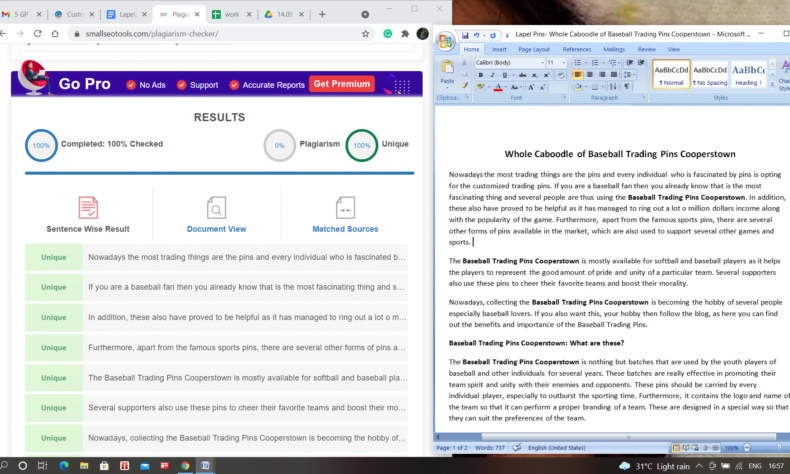Expand the Styles gallery More arrow
The width and height of the screenshot is (790, 474).
pyautogui.click(x=772, y=84)
